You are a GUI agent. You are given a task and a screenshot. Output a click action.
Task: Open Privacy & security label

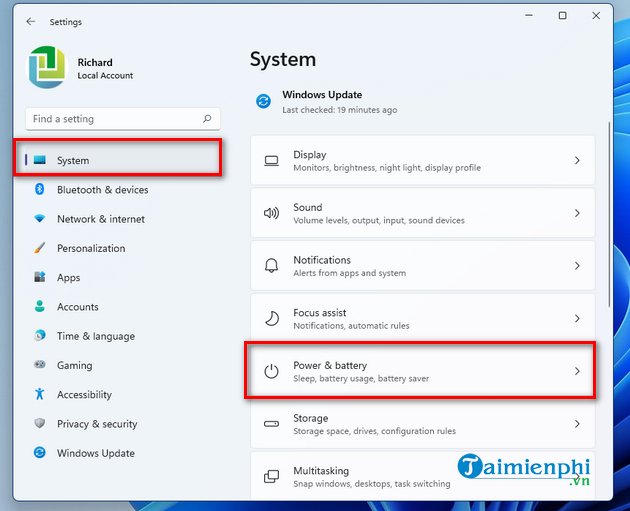[97, 424]
